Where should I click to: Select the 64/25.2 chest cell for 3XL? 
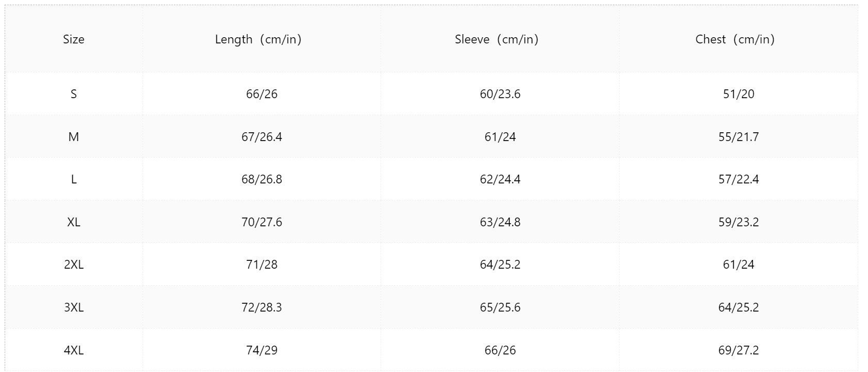click(739, 307)
